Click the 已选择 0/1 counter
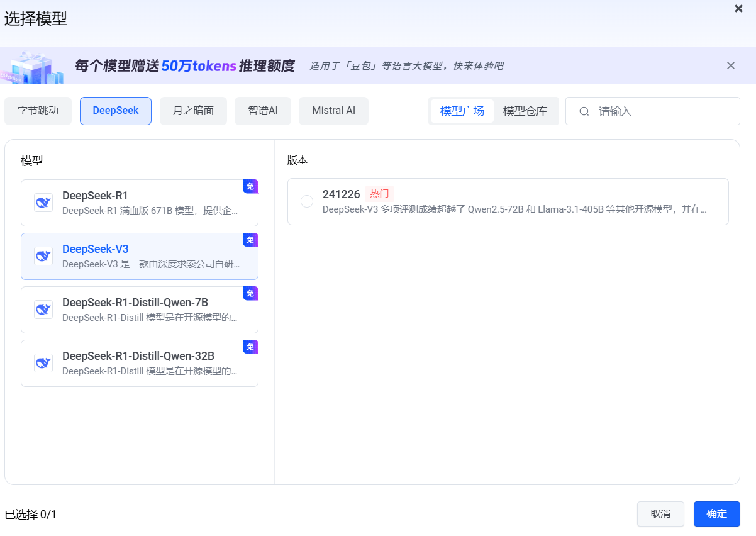 click(31, 515)
